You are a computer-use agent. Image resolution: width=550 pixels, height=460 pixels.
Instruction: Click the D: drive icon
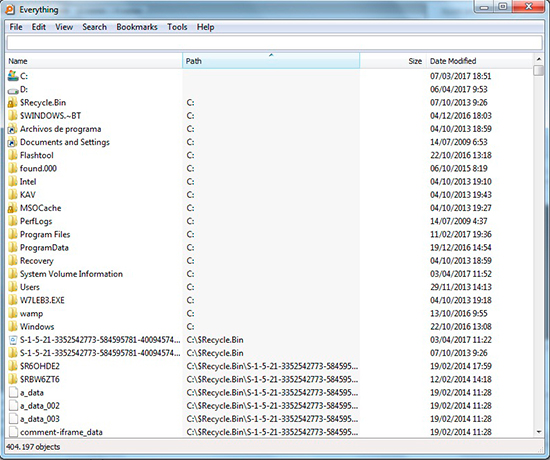(13, 90)
